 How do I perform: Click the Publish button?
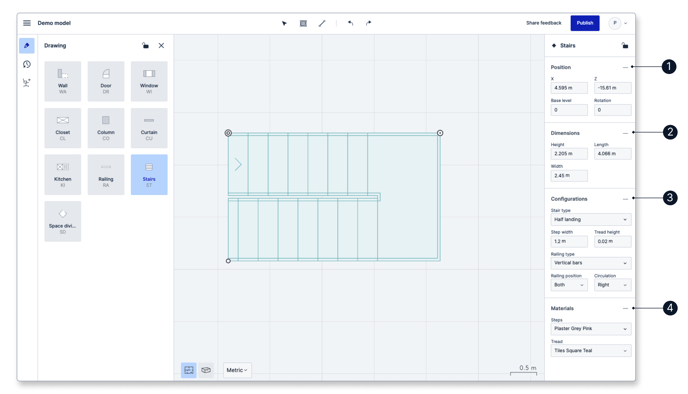click(585, 23)
